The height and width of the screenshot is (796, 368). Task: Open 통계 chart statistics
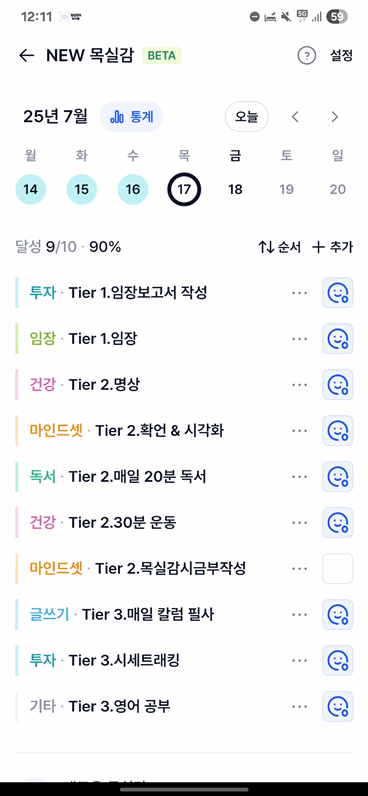click(x=131, y=117)
